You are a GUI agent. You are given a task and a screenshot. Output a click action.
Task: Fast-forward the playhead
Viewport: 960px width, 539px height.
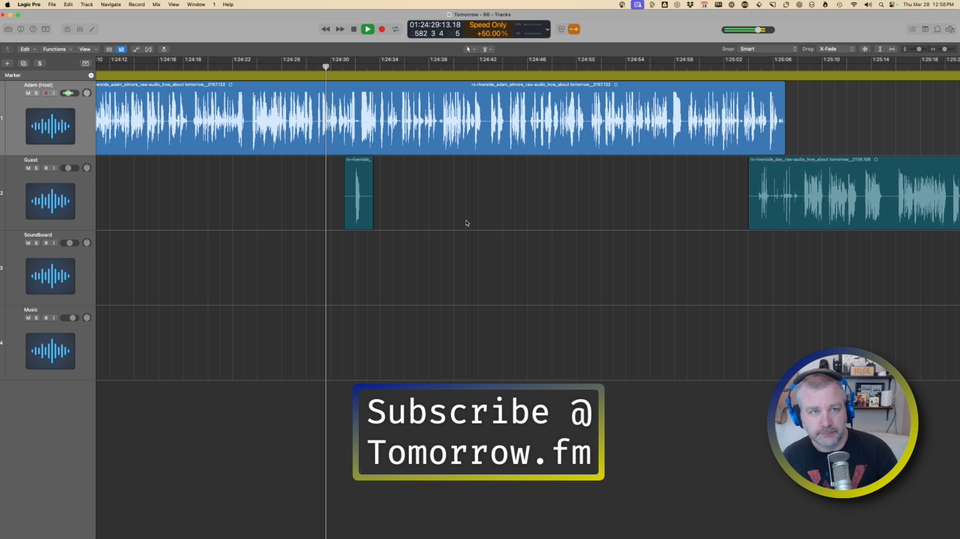coord(340,29)
